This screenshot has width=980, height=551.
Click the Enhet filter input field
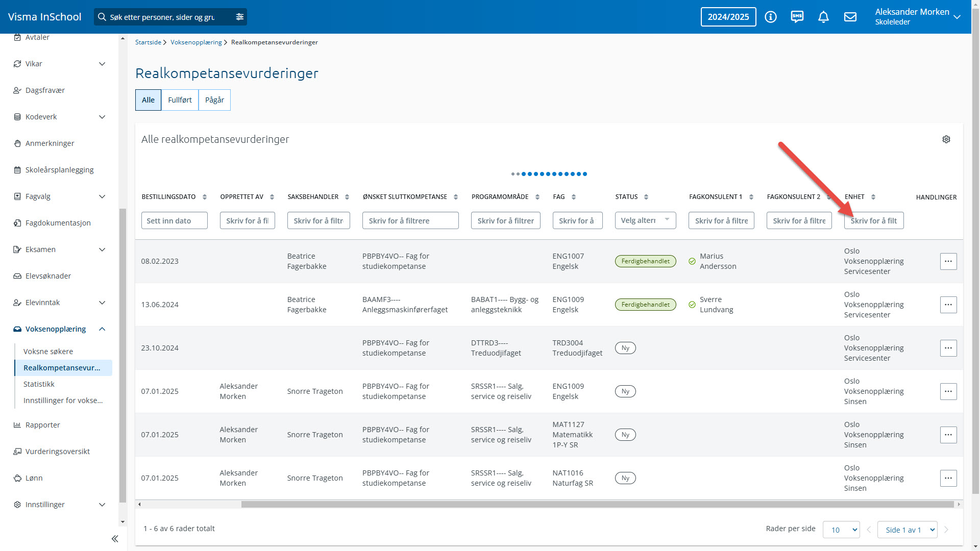click(x=873, y=220)
